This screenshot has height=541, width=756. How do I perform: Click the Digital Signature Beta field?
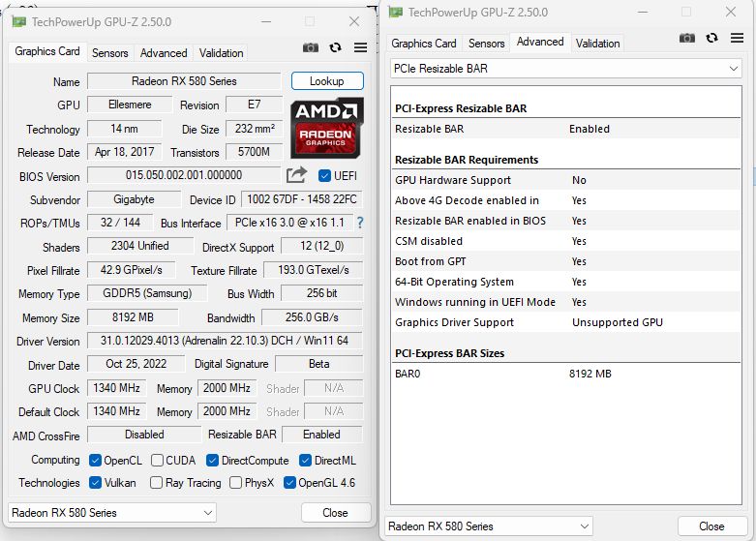[x=319, y=364]
